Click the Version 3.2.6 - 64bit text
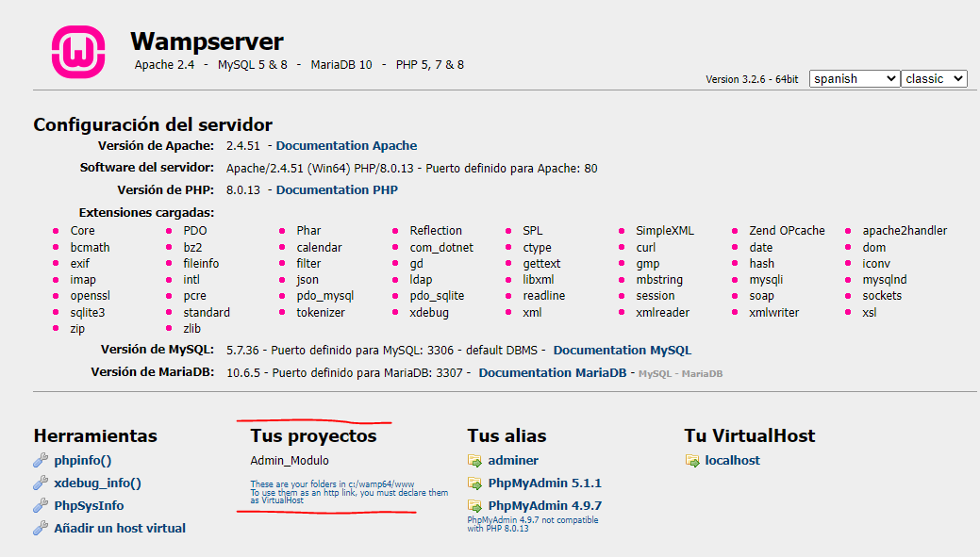This screenshot has width=980, height=557. tap(752, 79)
